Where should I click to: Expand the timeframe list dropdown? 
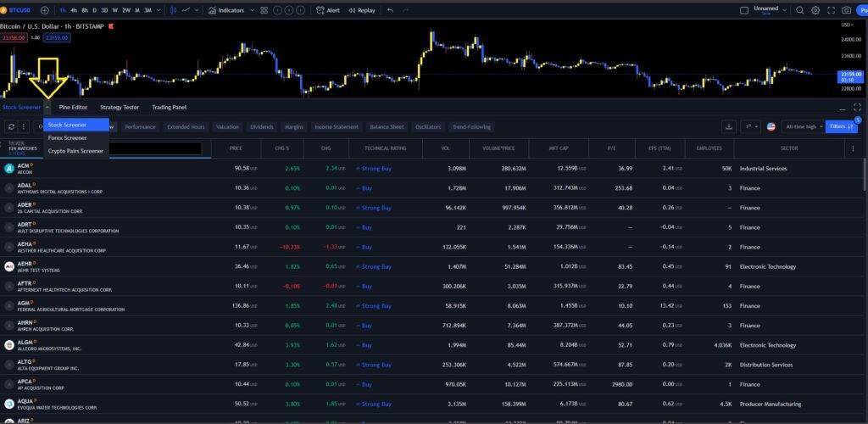click(159, 10)
